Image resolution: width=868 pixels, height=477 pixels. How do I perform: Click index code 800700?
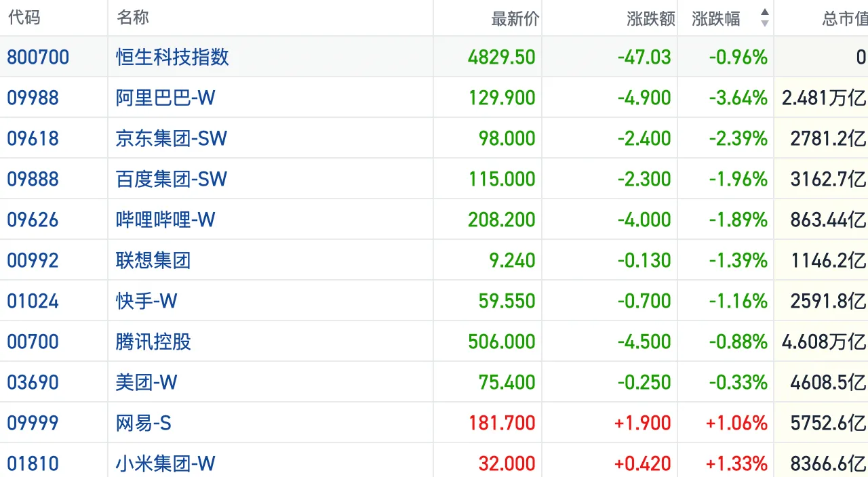point(38,57)
